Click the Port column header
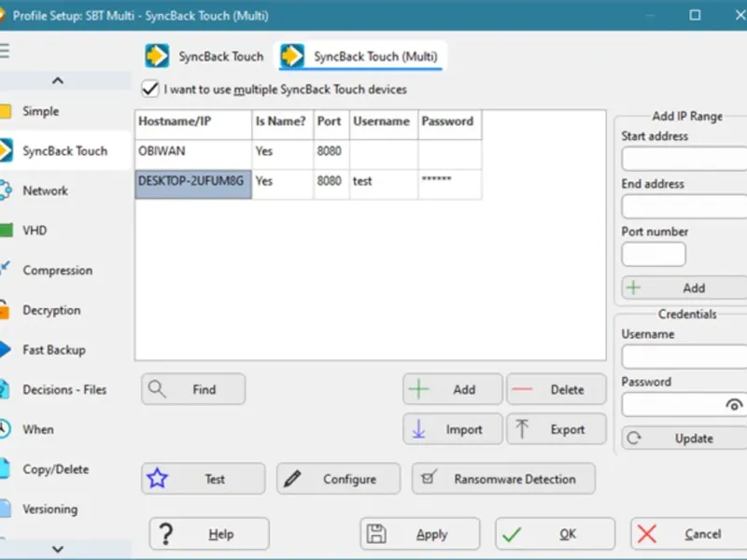The image size is (747, 560). [331, 125]
